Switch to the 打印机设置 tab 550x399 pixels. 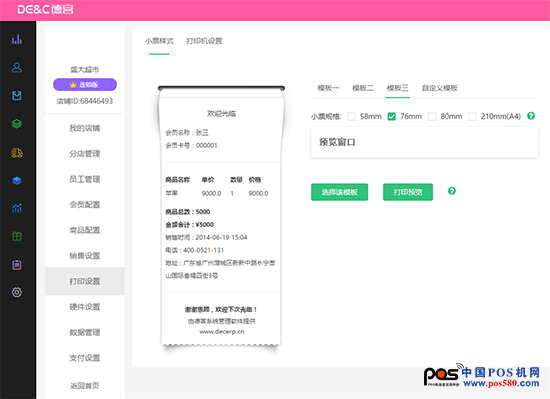pyautogui.click(x=204, y=41)
